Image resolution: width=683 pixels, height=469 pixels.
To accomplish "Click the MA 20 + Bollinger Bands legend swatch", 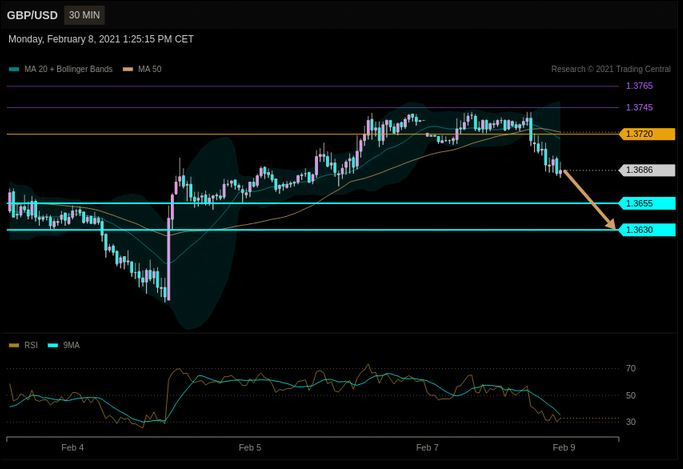I will [x=14, y=69].
